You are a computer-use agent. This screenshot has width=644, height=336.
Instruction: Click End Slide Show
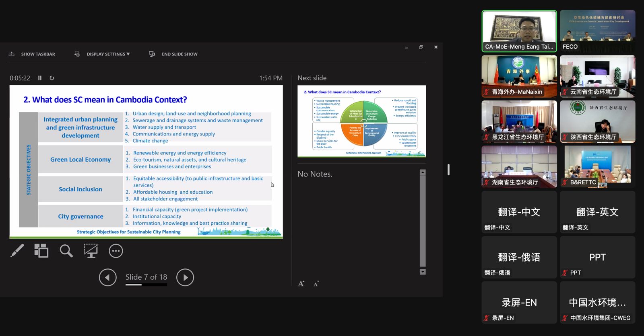179,54
